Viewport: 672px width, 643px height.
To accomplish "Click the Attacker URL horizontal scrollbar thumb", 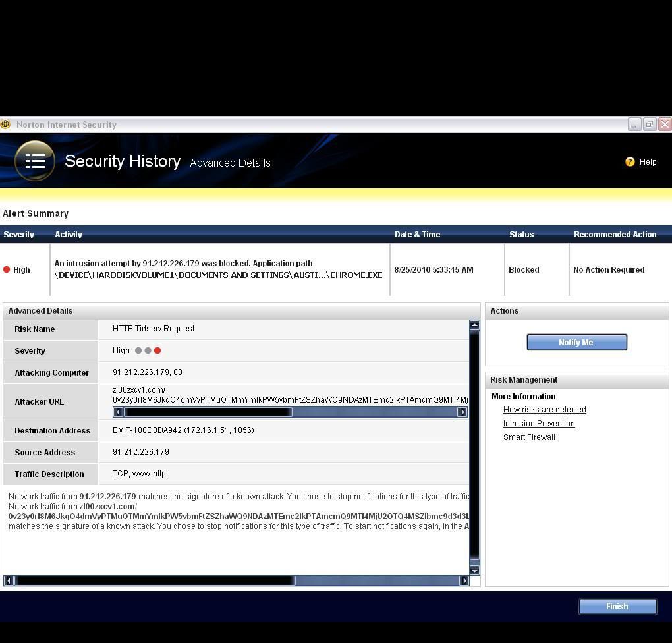I will coord(208,412).
